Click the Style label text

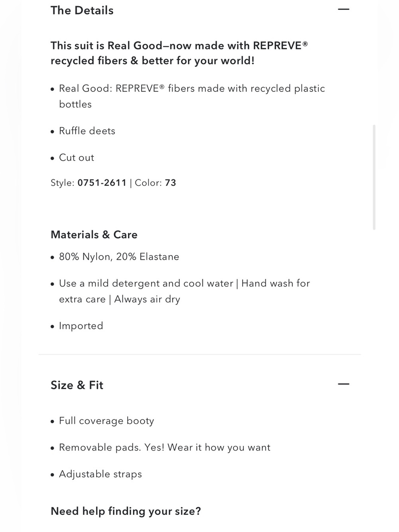pos(63,183)
